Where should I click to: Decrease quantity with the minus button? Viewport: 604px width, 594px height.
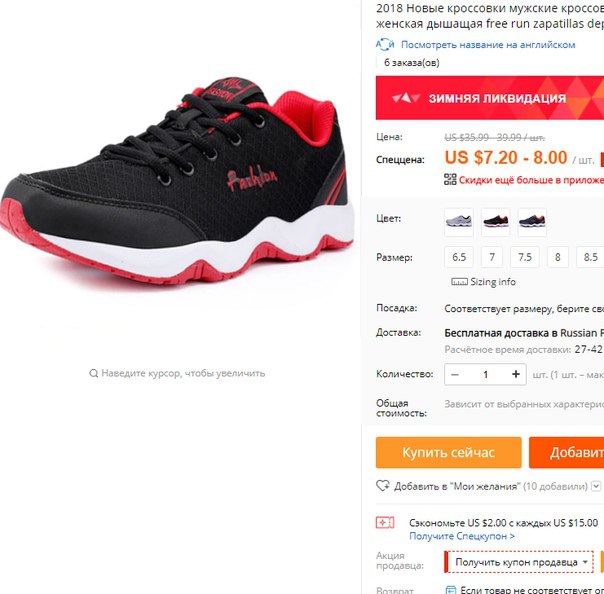(x=455, y=374)
